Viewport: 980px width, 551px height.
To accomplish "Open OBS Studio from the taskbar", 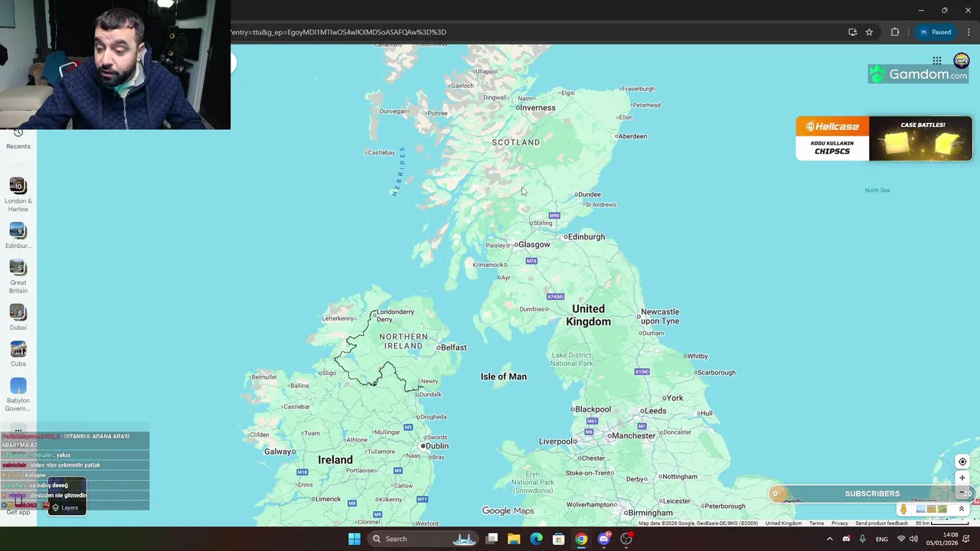I will point(626,539).
